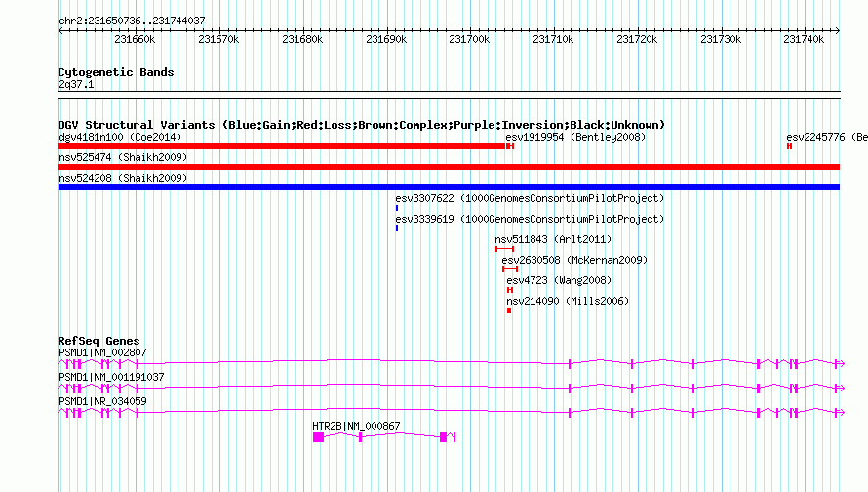This screenshot has width=868, height=492.
Task: Click the 231730k ruler position
Action: point(721,39)
